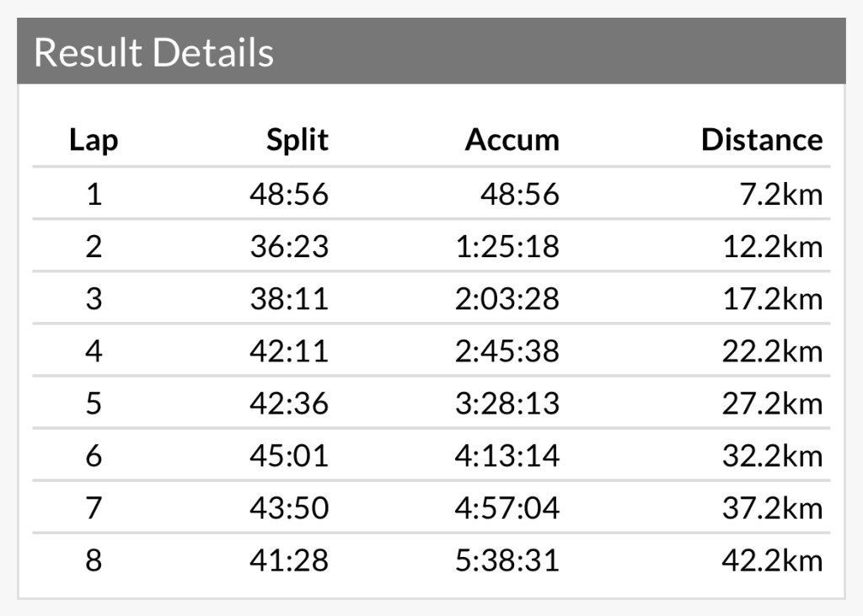Screen dimensions: 863x616
Task: Click the 17.2km distance value
Action: [x=772, y=299]
